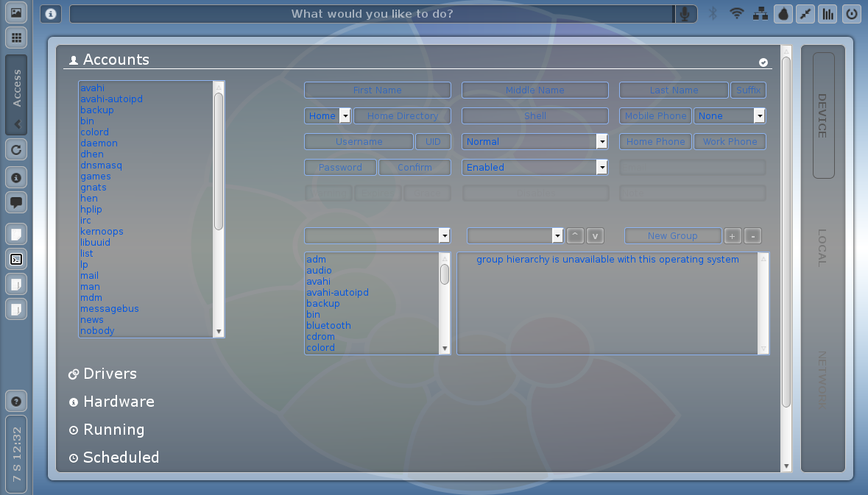This screenshot has height=495, width=868.
Task: Open the power button in top bar
Action: [852, 14]
